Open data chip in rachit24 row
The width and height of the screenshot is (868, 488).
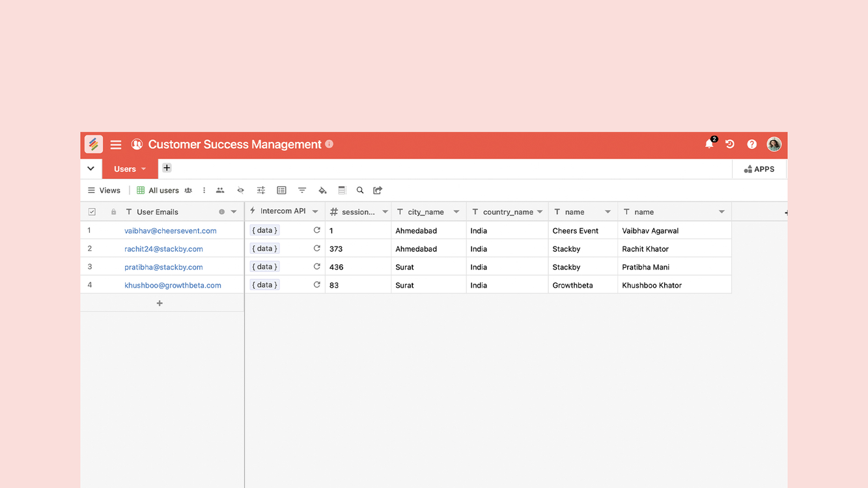coord(264,249)
